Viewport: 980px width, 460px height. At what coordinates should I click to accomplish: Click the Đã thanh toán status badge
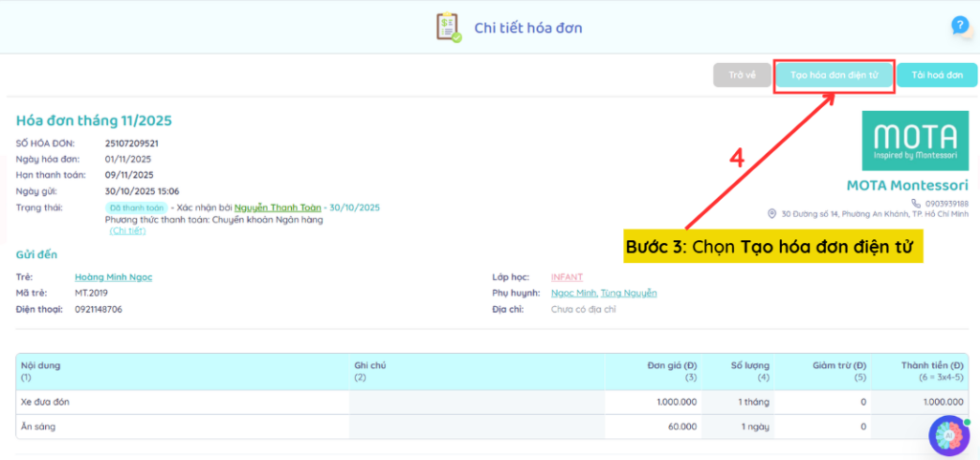click(137, 208)
